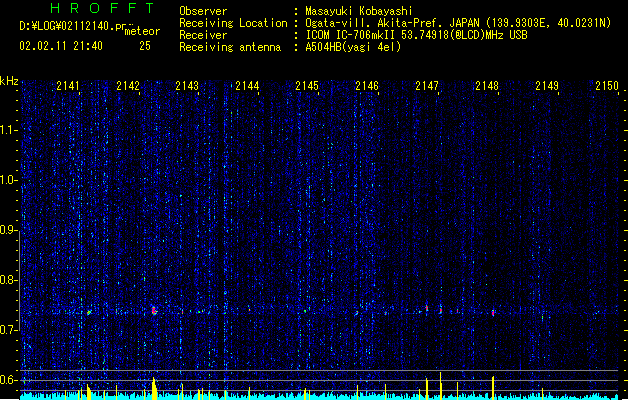Click the 0.6 kHz axis label

pyautogui.click(x=8, y=380)
